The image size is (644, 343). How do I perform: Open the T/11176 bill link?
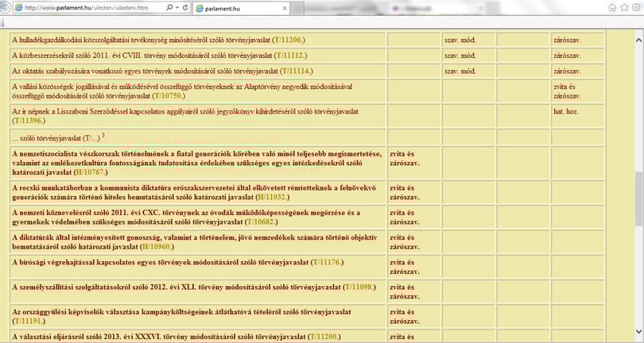click(328, 262)
